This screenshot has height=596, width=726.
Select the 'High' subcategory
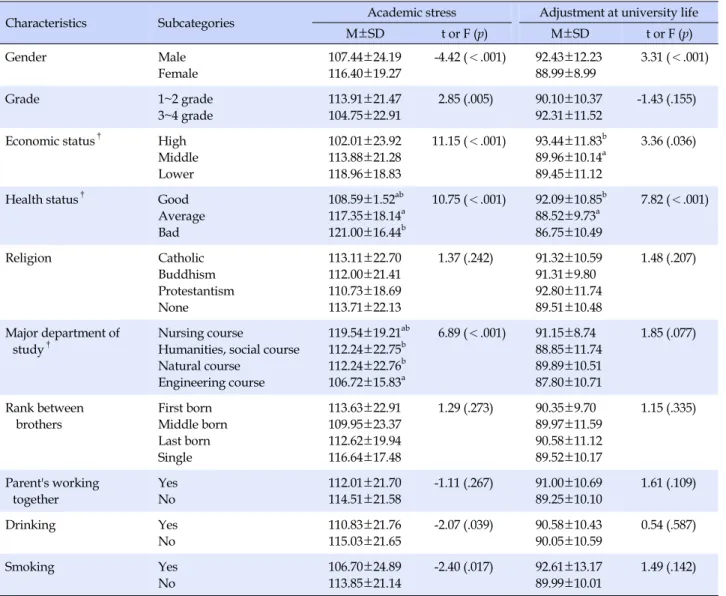(x=172, y=141)
